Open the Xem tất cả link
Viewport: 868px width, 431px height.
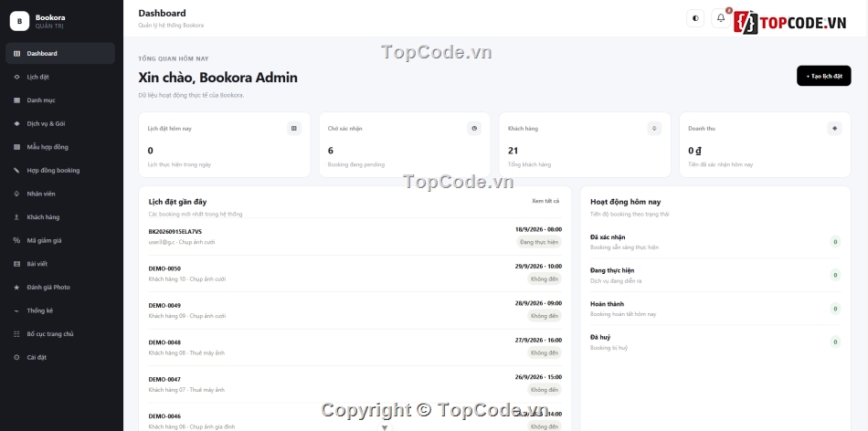[x=545, y=201]
